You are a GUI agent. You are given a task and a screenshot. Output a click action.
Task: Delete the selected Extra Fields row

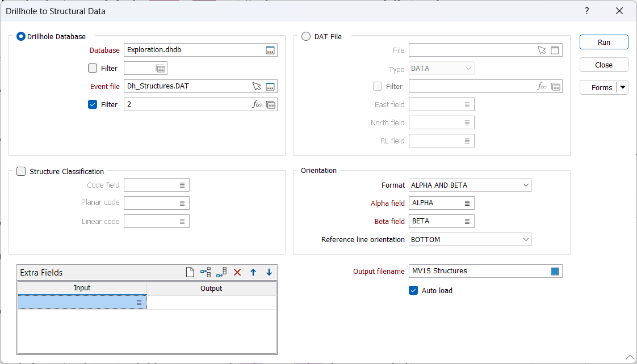237,272
